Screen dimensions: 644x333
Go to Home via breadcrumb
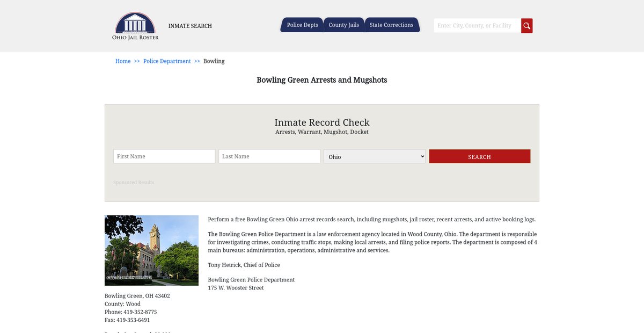point(123,61)
